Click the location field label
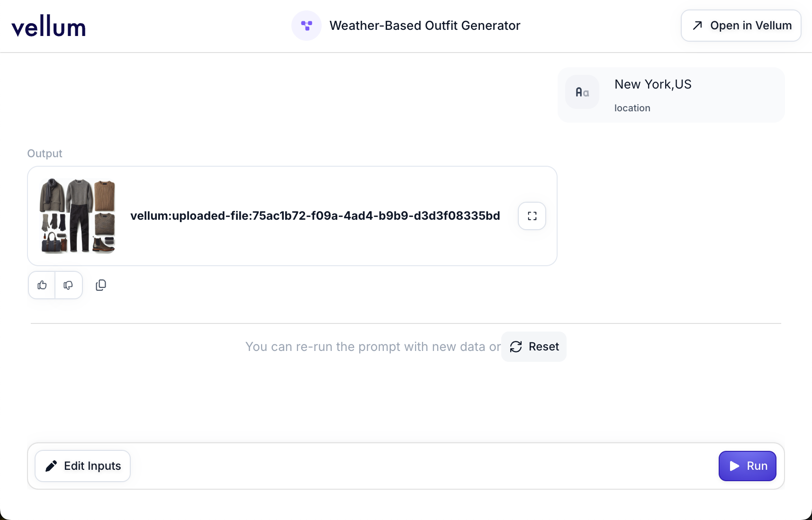This screenshot has width=812, height=520. [632, 108]
